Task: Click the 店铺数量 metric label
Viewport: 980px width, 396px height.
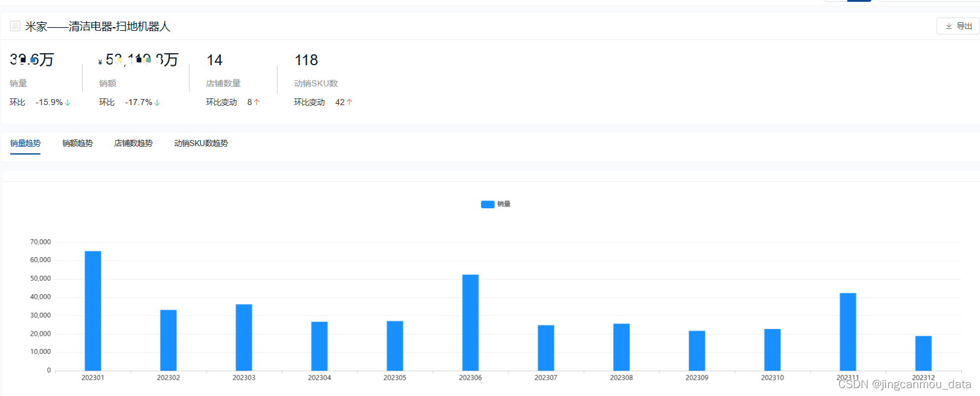Action: click(223, 83)
